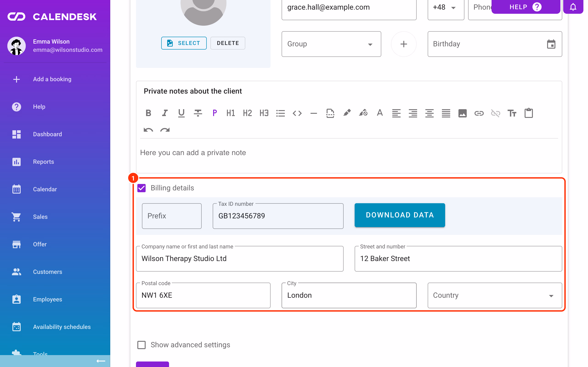This screenshot has height=367, width=588.
Task: Click the highlighter pen icon
Action: 347,113
